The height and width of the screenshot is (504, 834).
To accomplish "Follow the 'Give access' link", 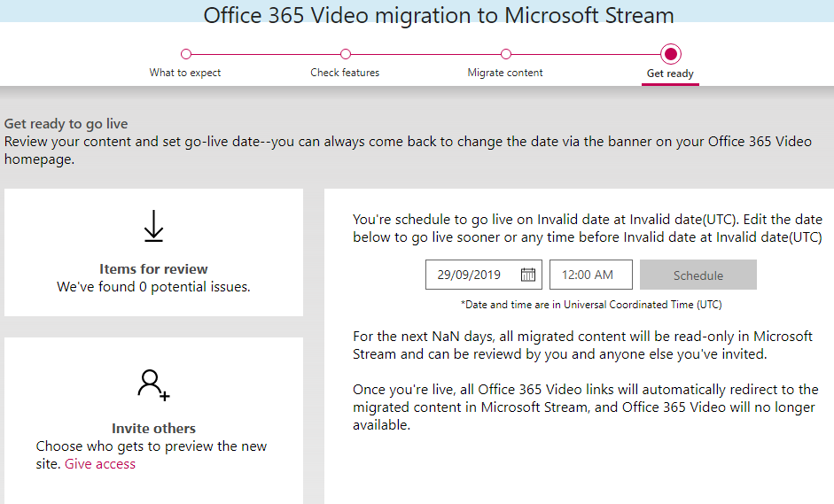I will [100, 464].
